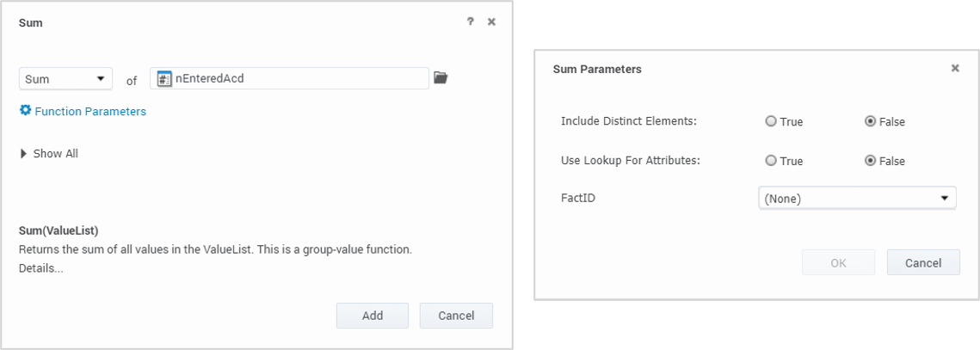This screenshot has height=350, width=980.
Task: Click the metric icon before nEnteredAcd
Action: click(163, 79)
